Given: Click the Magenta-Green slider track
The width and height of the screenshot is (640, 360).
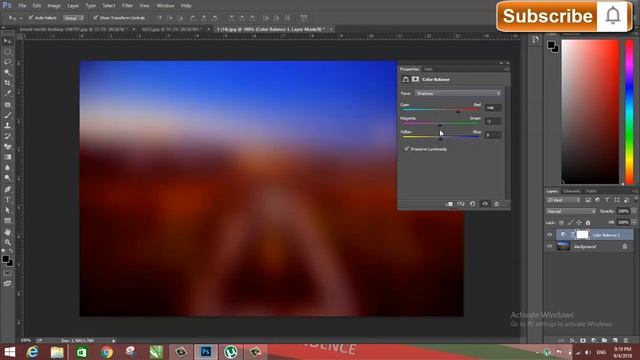Looking at the screenshot, I should coord(440,123).
